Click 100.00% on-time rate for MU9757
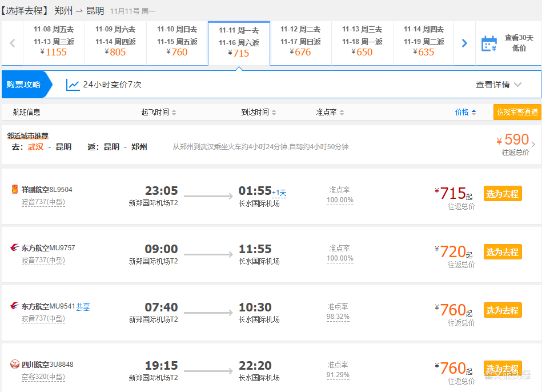Image resolution: width=542 pixels, height=392 pixels. coord(340,258)
